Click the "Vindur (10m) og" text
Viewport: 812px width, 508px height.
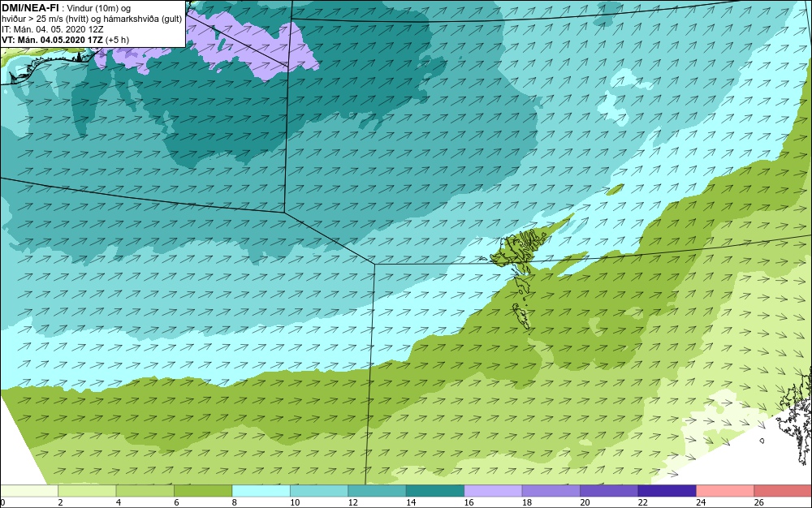tap(98, 8)
